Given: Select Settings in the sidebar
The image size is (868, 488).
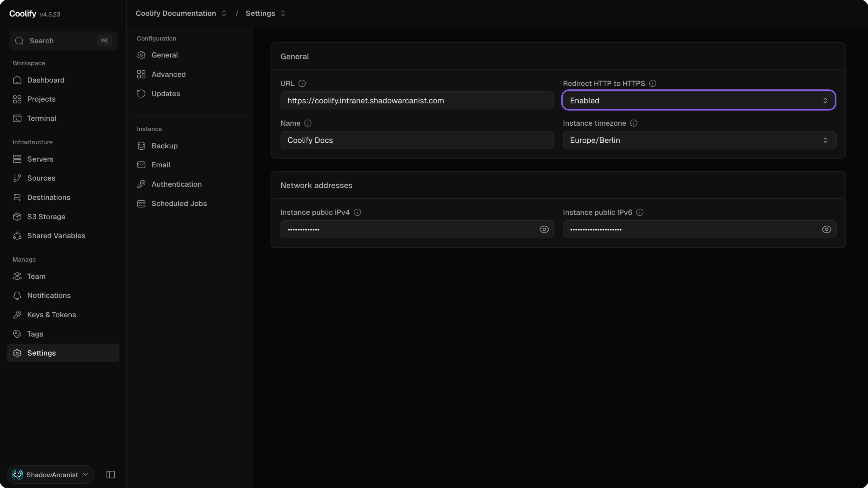Looking at the screenshot, I should [63, 353].
